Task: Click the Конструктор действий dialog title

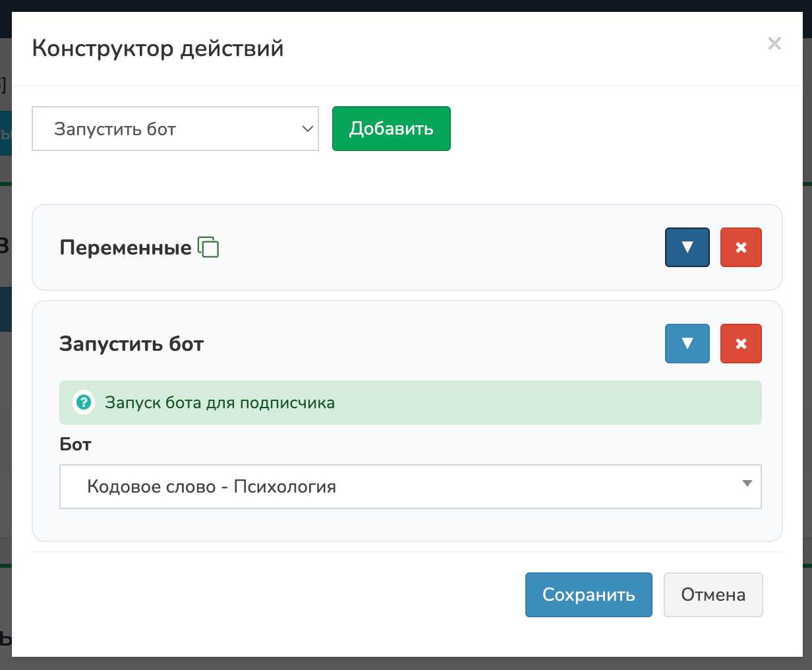Action: pyautogui.click(x=158, y=48)
